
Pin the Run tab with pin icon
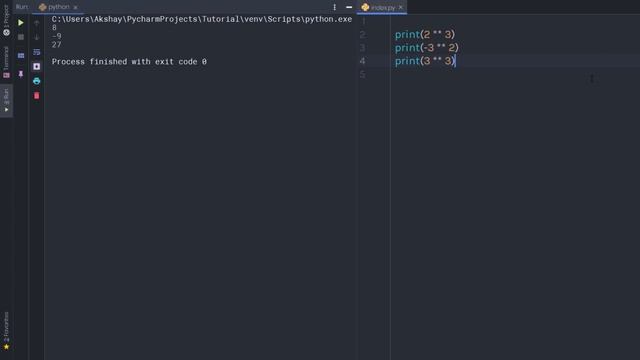21,74
